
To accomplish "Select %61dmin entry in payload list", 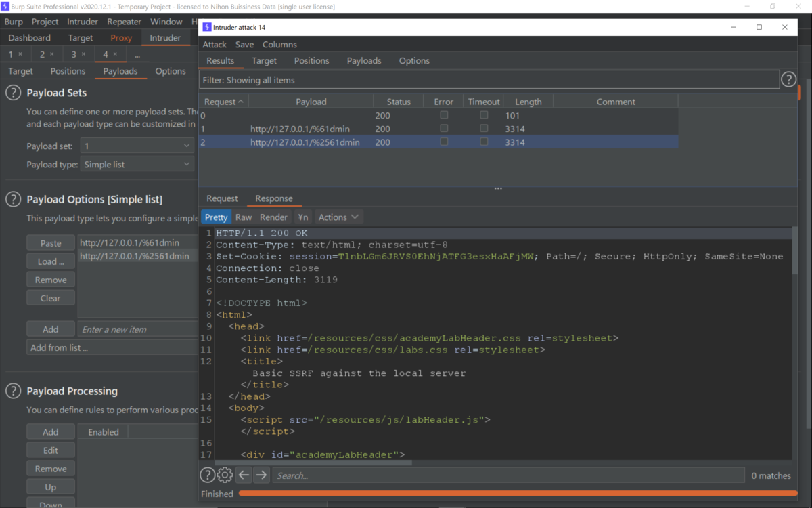I will point(138,242).
